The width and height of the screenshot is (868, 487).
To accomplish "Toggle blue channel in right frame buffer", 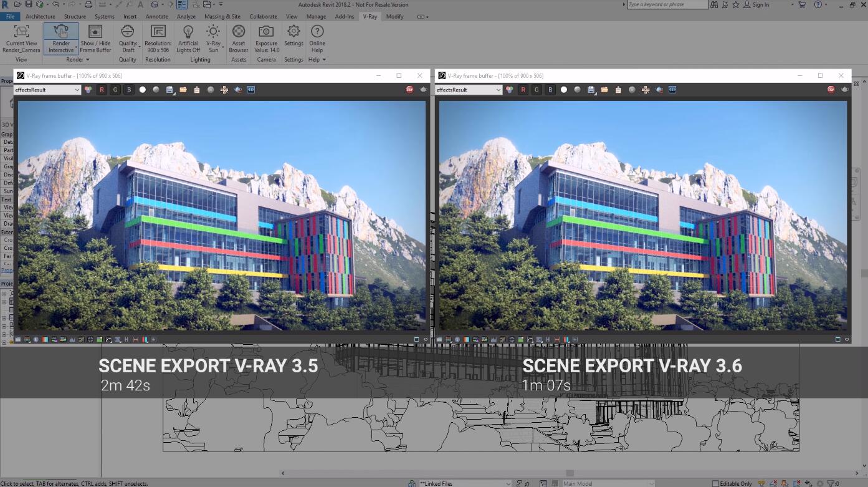I will pyautogui.click(x=550, y=90).
